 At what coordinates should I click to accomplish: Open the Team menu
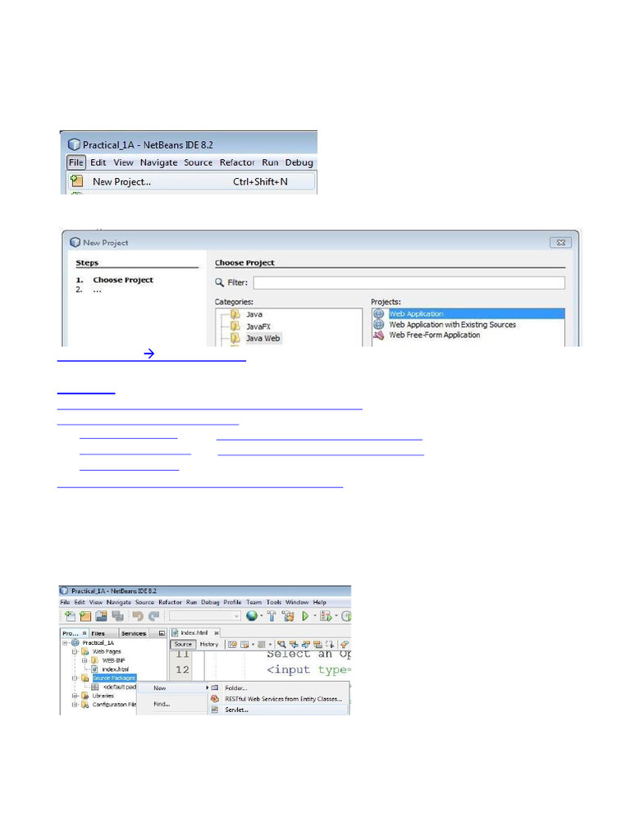[254, 602]
